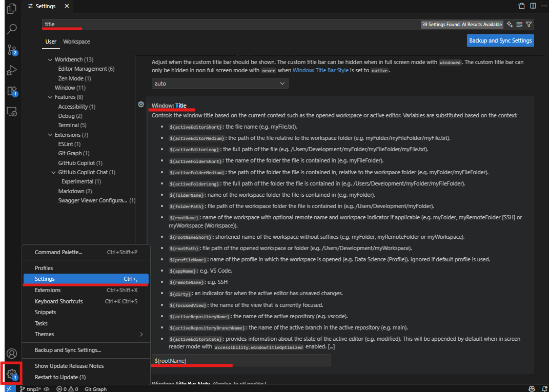Viewport: 549px width, 392px height.
Task: Choose Extensions in the manage menu
Action: tap(86, 290)
